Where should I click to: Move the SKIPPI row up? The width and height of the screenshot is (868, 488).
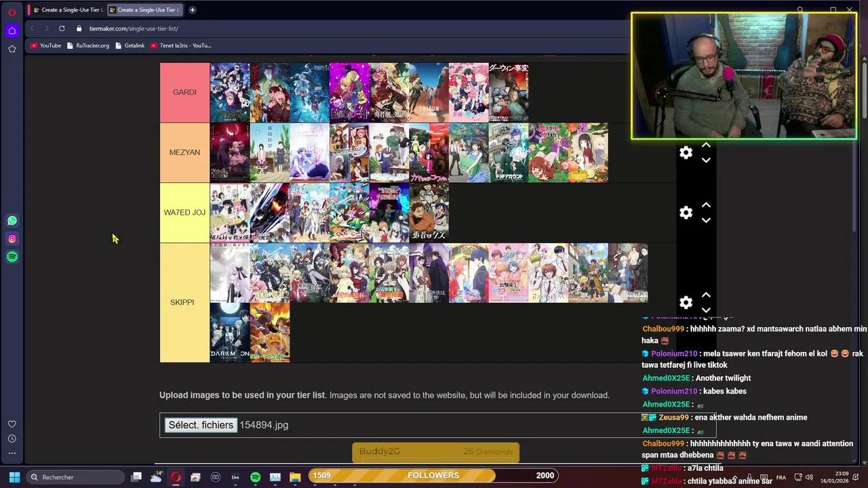(x=706, y=295)
